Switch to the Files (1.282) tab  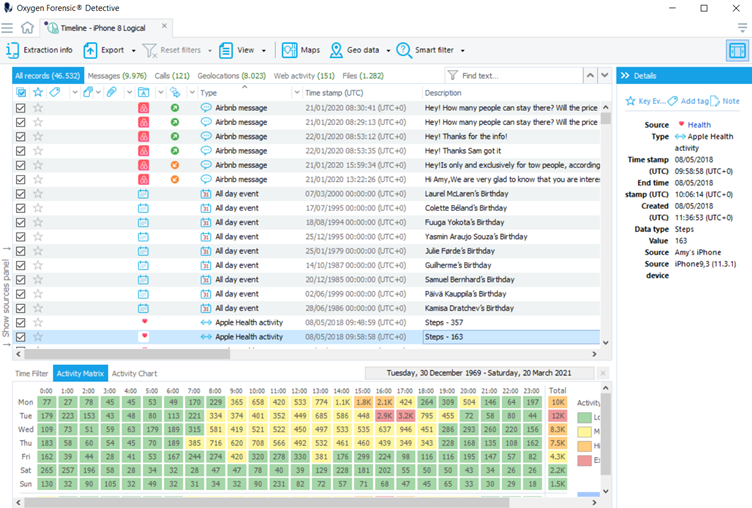pyautogui.click(x=363, y=76)
